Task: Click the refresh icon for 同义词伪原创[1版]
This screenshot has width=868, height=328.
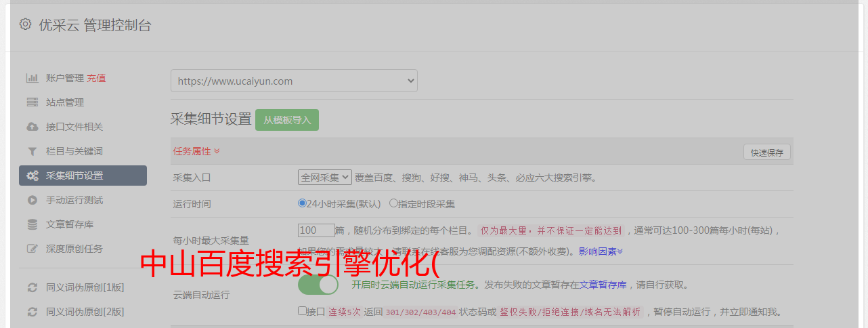Action: click(32, 287)
